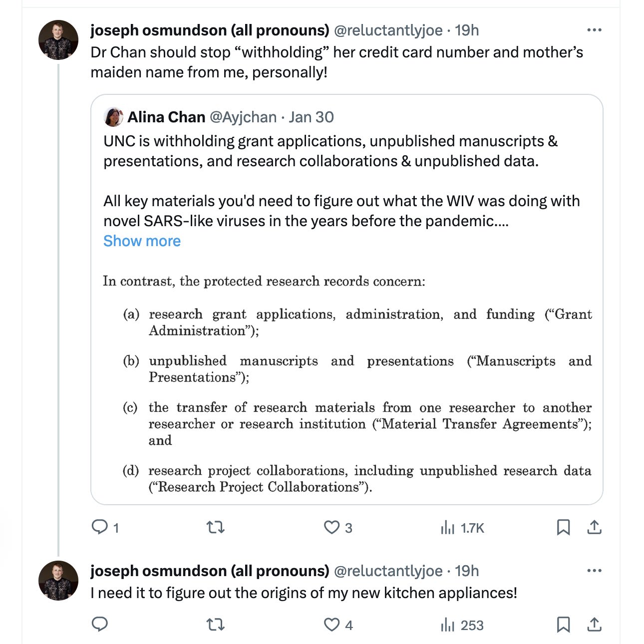The height and width of the screenshot is (644, 644).
Task: Reply to the kitchen appliances tweet
Action: pos(100,625)
